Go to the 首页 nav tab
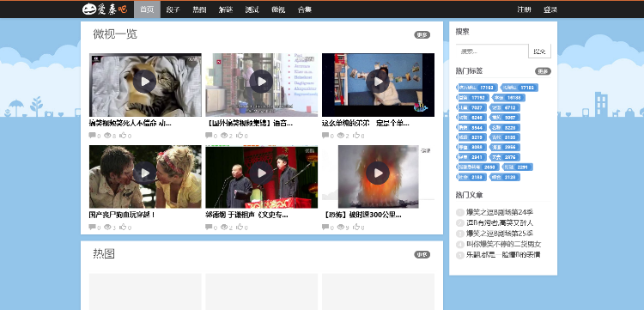This screenshot has height=310, width=644. (x=147, y=9)
